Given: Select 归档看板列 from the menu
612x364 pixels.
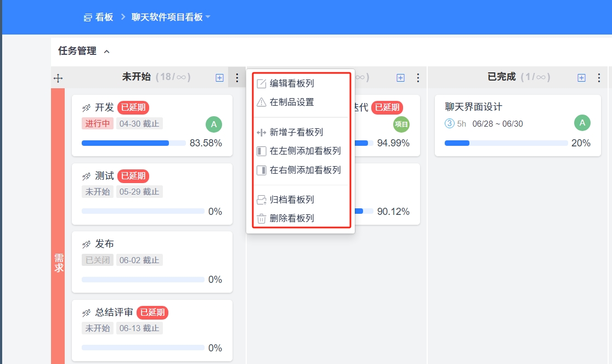Looking at the screenshot, I should tap(292, 200).
